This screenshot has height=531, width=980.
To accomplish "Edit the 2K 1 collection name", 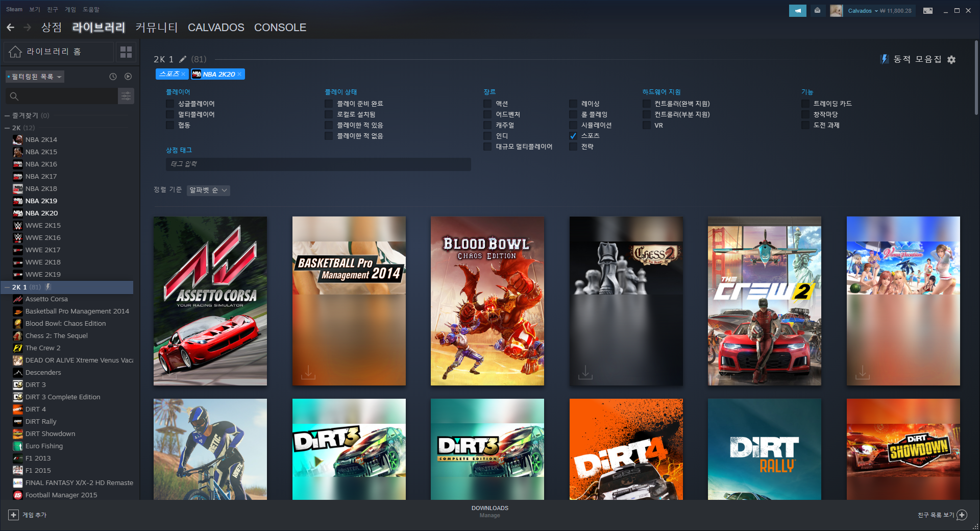I will coord(183,59).
